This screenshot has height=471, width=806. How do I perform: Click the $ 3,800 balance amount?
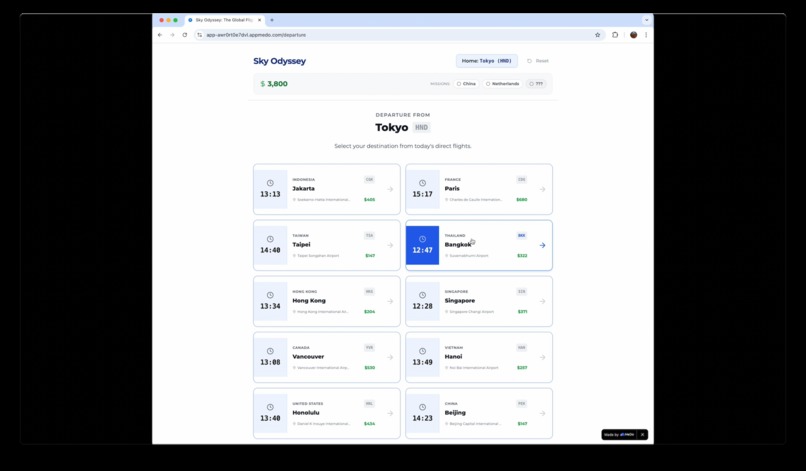click(274, 84)
